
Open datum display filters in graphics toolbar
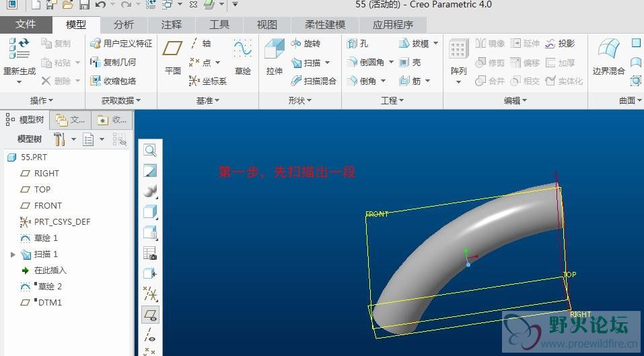pyautogui.click(x=150, y=294)
